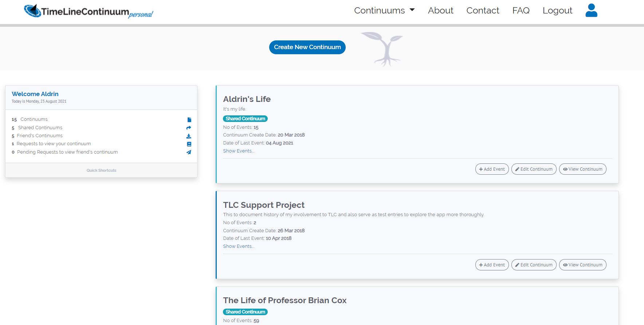
Task: Click the paper plane icon beside Pending Requests
Action: (x=189, y=152)
